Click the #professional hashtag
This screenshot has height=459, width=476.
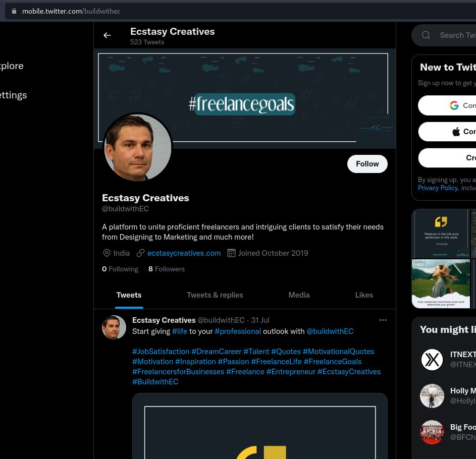pyautogui.click(x=238, y=331)
